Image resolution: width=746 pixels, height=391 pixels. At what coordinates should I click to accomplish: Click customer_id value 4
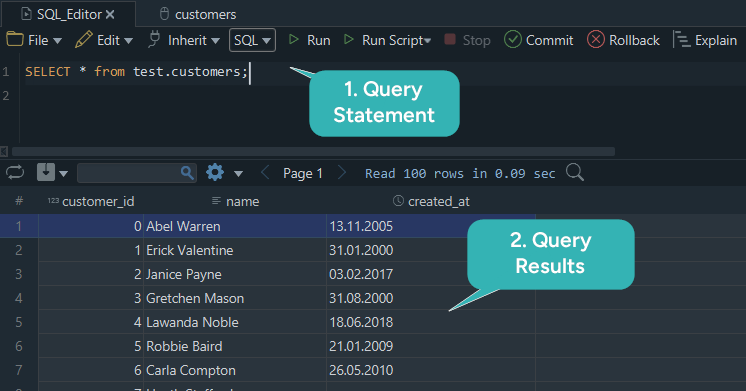(x=91, y=322)
